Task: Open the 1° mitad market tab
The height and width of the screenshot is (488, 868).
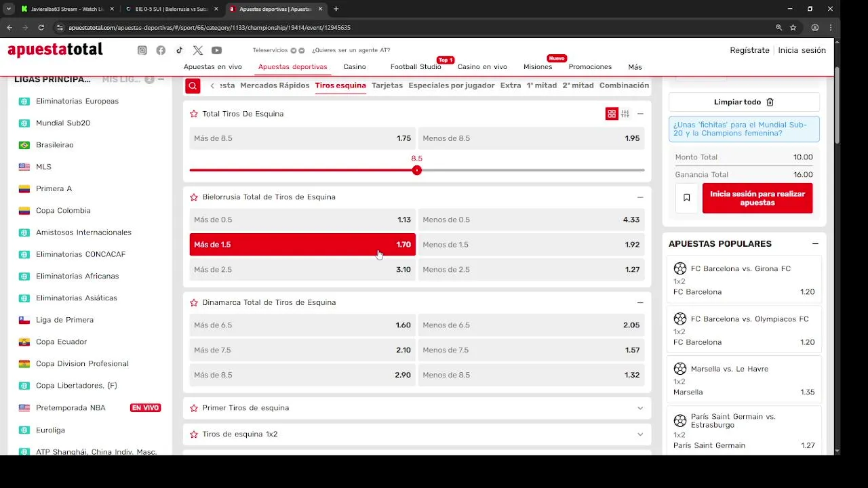Action: (542, 85)
